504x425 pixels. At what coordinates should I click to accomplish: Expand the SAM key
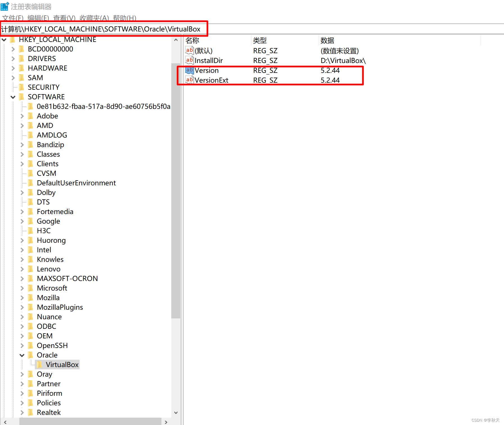click(x=13, y=78)
